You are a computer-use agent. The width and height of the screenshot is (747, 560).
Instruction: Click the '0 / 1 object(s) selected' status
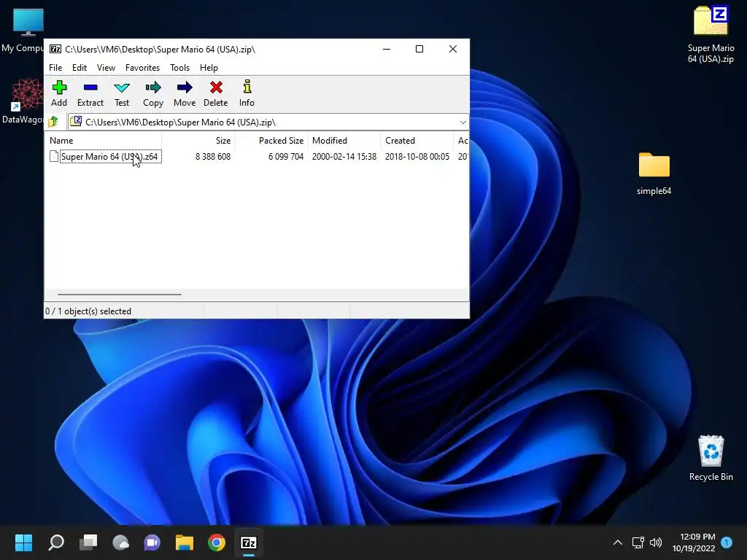(88, 311)
